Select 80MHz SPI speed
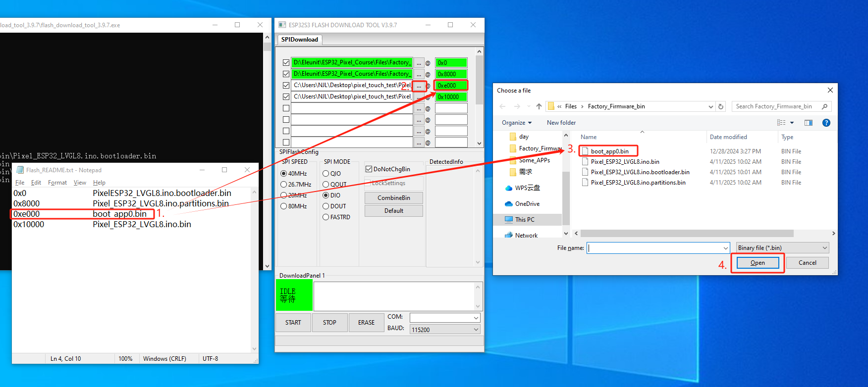868x387 pixels. pyautogui.click(x=284, y=206)
